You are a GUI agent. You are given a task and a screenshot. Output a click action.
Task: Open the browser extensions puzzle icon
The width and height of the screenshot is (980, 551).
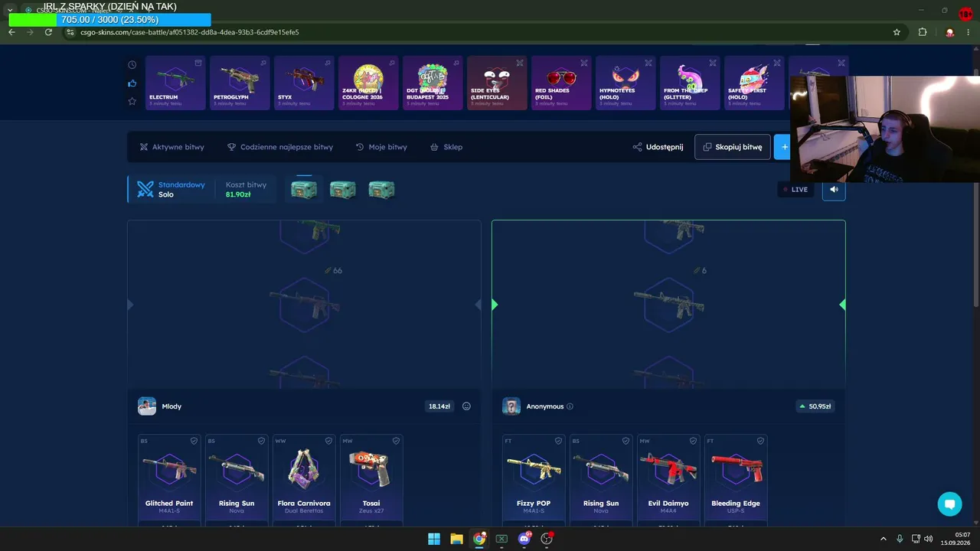tap(923, 32)
